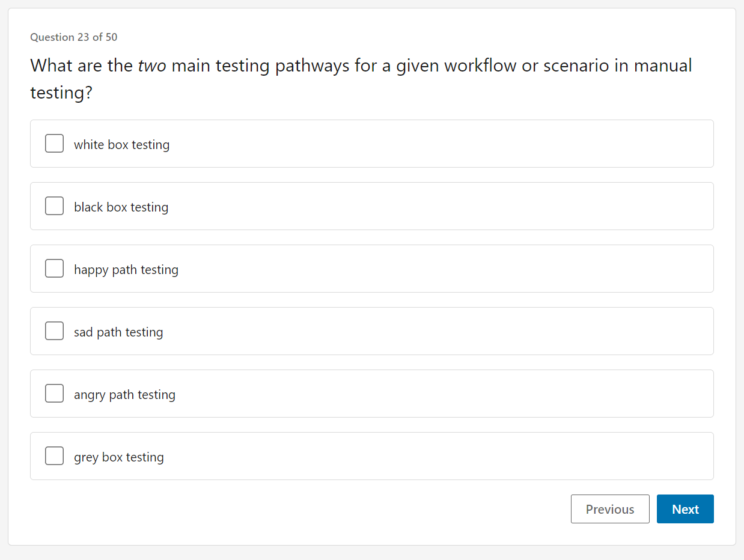Select the black box testing answer option
The height and width of the screenshot is (560, 744).
click(121, 207)
